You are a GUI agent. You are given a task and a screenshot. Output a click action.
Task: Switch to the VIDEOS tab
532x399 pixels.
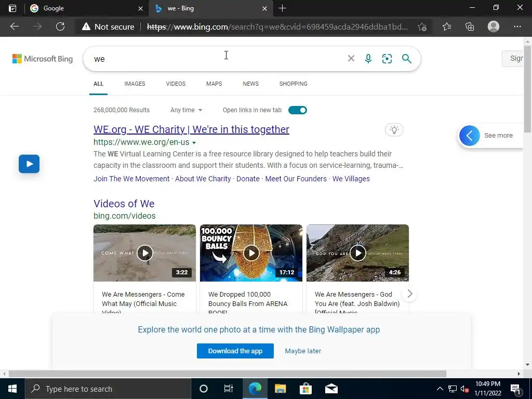tap(176, 84)
